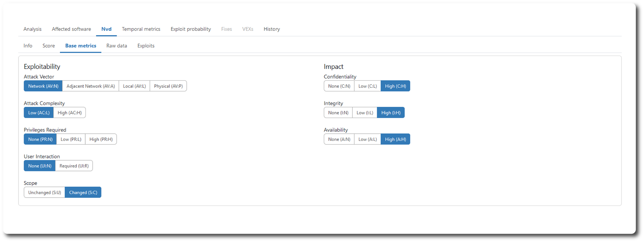644x242 pixels.
Task: Select High (PR:H) privileges required
Action: (x=101, y=139)
